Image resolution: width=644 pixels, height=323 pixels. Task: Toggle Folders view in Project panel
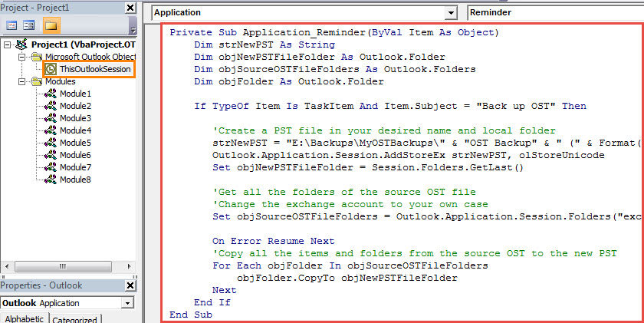[51, 25]
